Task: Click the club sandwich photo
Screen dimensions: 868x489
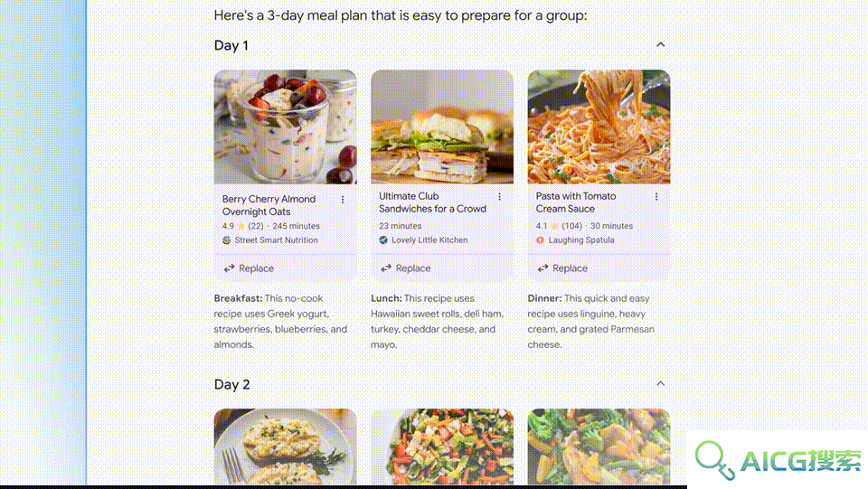Action: [442, 127]
